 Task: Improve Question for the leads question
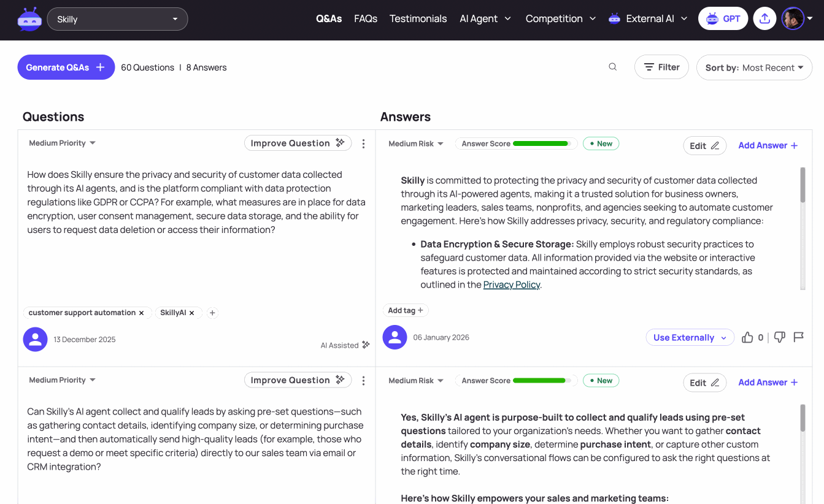(298, 380)
